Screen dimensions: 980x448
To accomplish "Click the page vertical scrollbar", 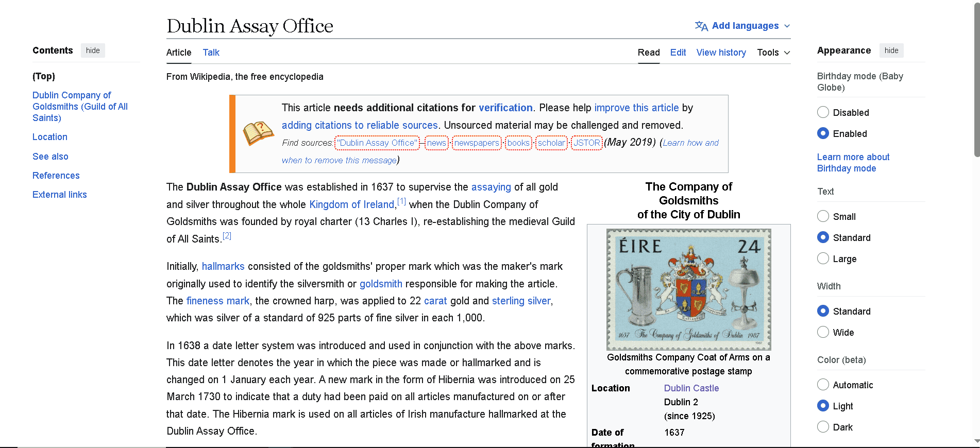I will coord(976,206).
